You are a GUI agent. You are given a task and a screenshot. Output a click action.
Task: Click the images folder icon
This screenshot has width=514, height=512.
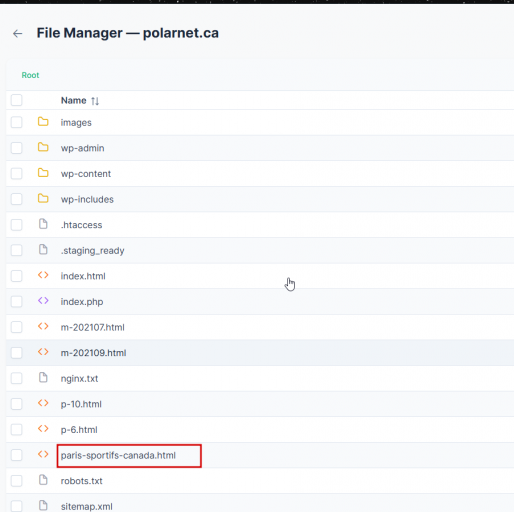(43, 122)
